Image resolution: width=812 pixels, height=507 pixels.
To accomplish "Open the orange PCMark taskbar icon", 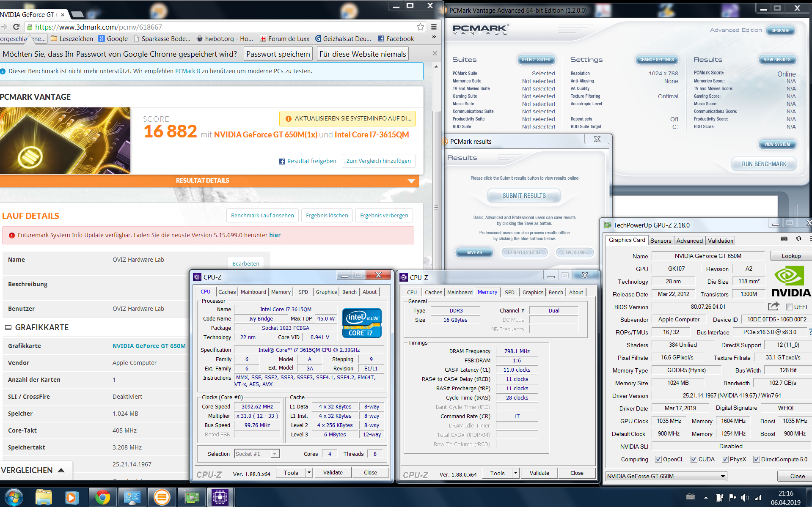I will click(162, 497).
